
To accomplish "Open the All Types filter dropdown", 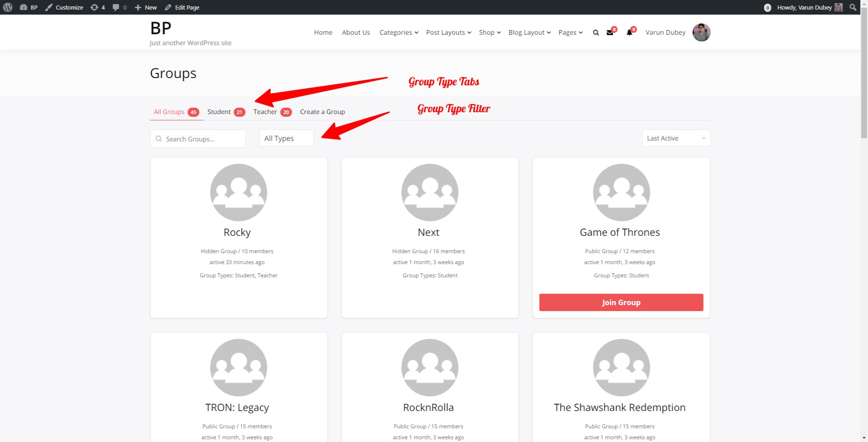I will pos(286,138).
